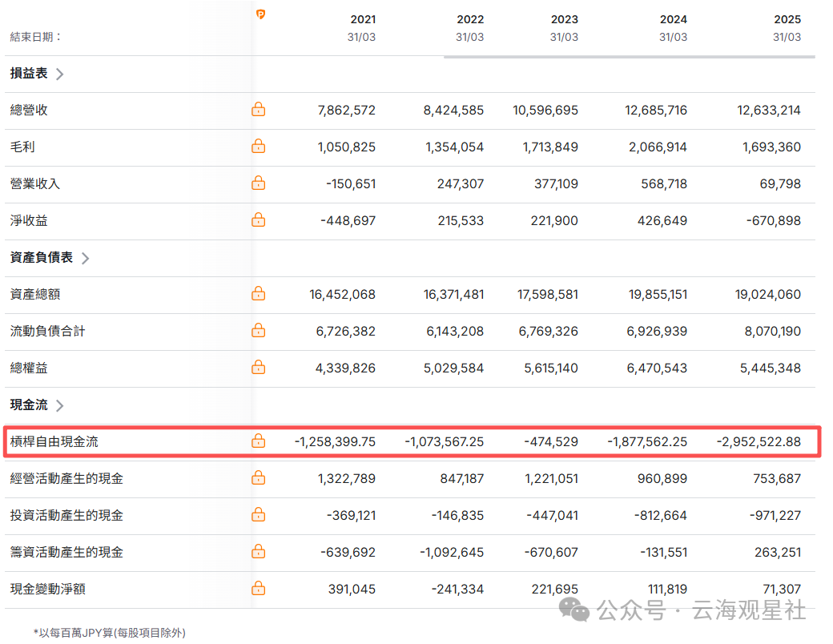Select the 2021 column header

tap(362, 19)
